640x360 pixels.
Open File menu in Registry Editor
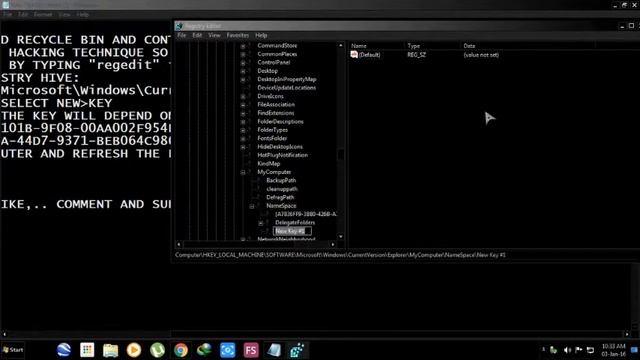pos(182,36)
